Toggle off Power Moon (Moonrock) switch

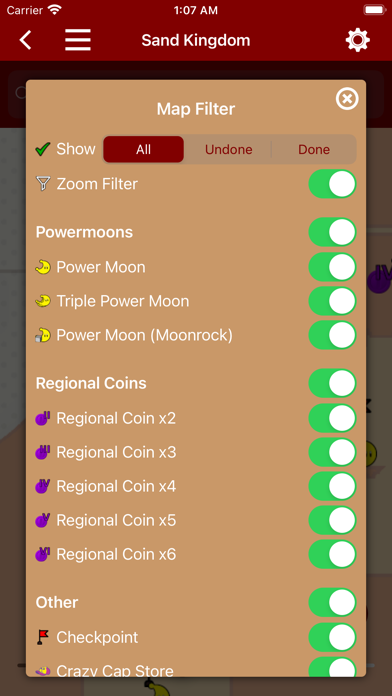click(x=333, y=335)
